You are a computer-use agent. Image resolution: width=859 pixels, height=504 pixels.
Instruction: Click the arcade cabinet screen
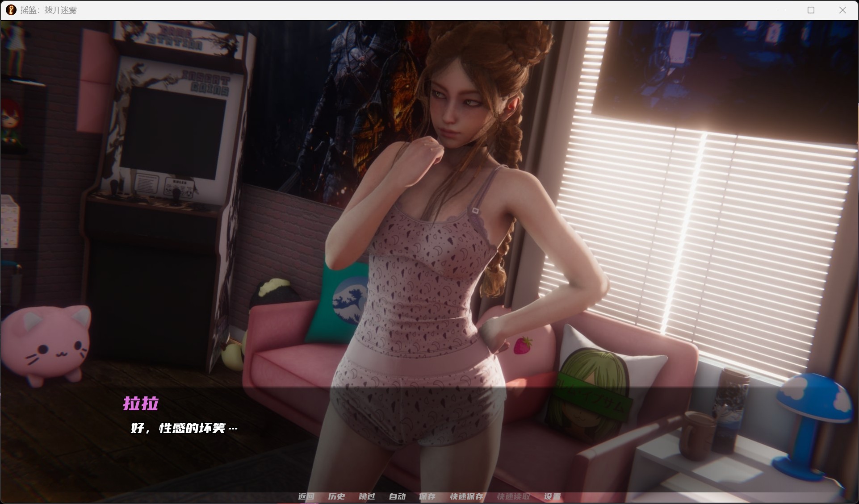click(x=173, y=133)
